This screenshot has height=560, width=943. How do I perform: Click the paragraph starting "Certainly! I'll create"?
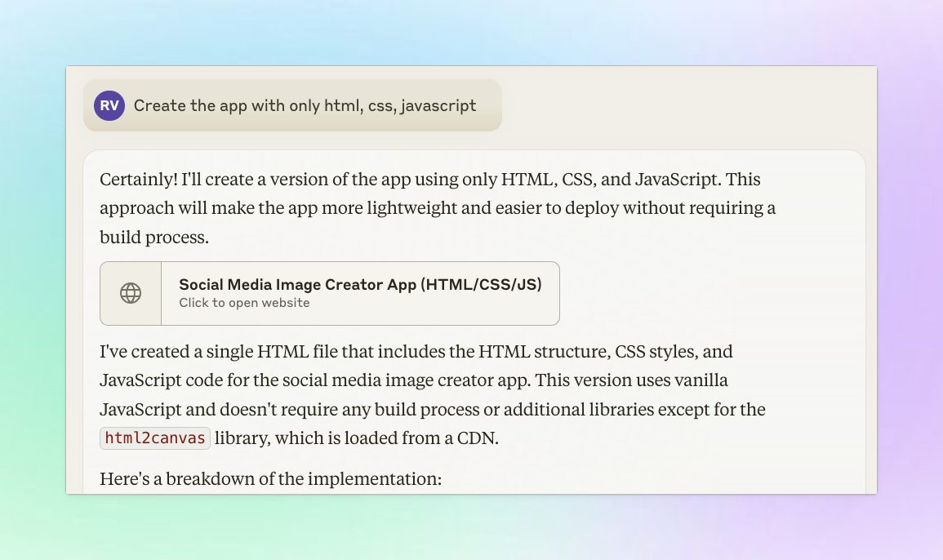coord(438,208)
